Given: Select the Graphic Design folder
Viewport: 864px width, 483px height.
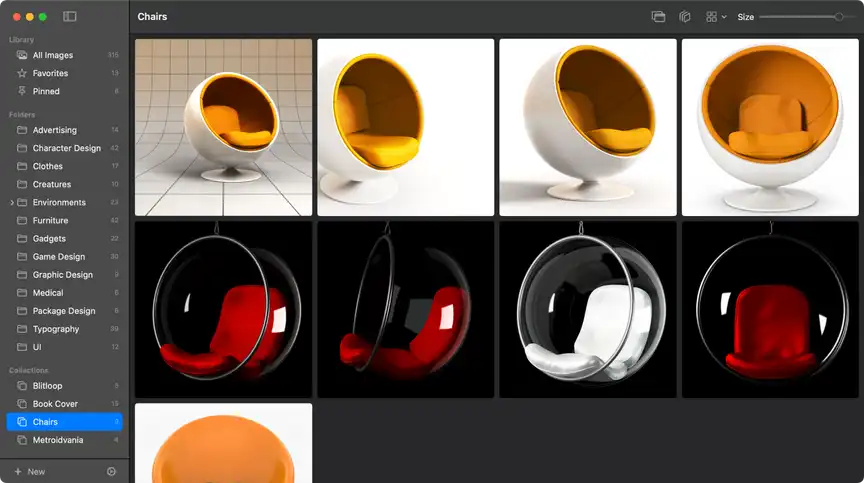Looking at the screenshot, I should pyautogui.click(x=64, y=275).
